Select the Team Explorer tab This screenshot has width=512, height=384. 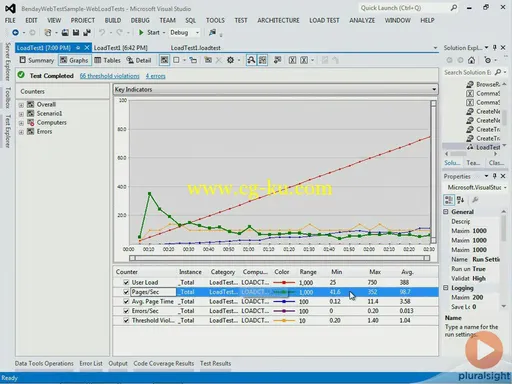pos(473,163)
